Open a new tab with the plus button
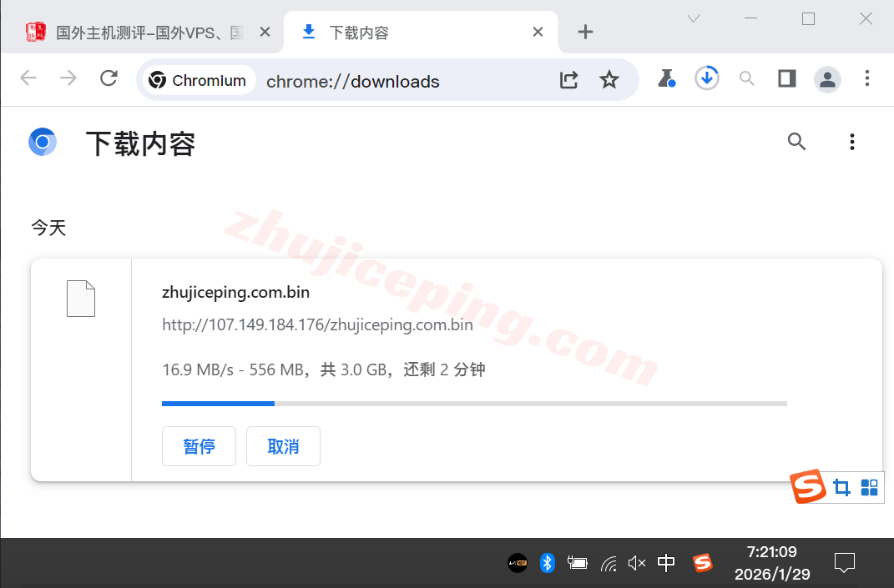 click(x=585, y=32)
